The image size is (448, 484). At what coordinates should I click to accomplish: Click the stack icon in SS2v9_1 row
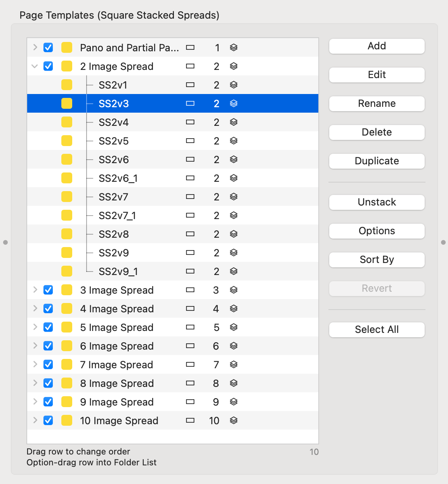click(x=233, y=271)
